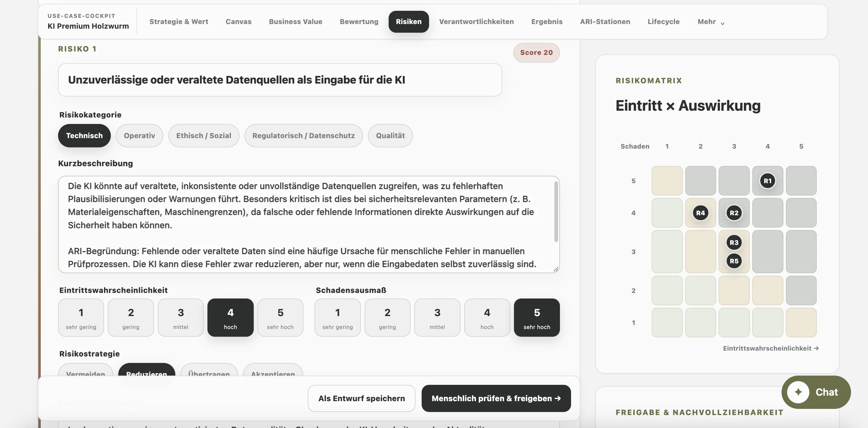Viewport: 868px width, 428px height.
Task: Switch to the Canvas tab
Action: point(238,22)
